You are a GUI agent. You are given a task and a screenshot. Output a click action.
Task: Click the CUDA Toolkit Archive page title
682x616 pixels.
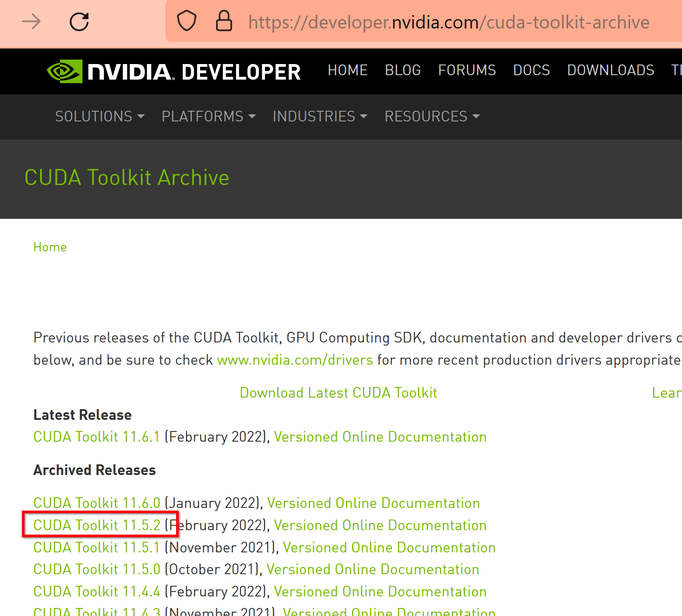(127, 177)
